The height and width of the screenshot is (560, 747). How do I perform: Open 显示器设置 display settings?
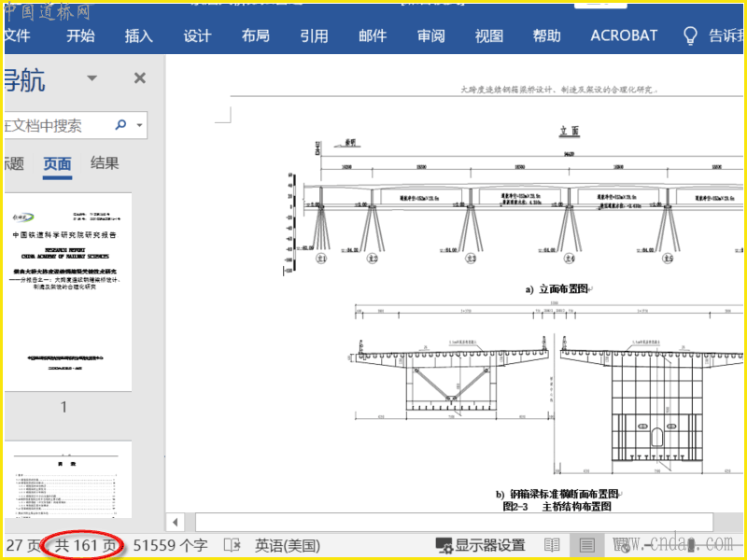tap(480, 546)
